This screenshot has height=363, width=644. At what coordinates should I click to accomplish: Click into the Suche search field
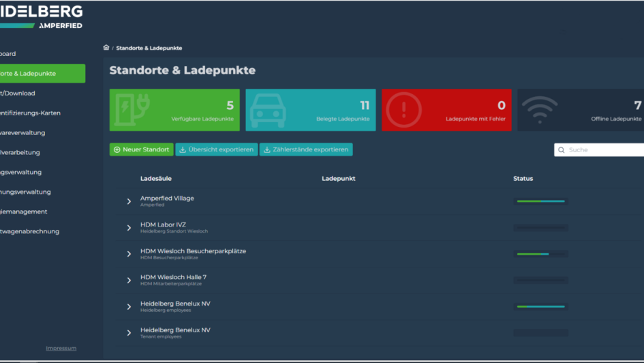(x=599, y=150)
